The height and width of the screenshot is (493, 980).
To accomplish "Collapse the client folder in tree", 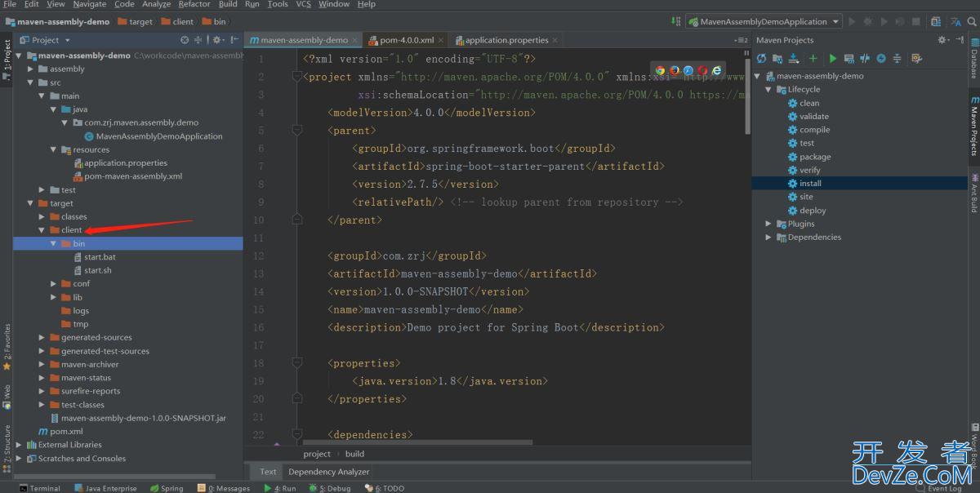I will [x=42, y=230].
